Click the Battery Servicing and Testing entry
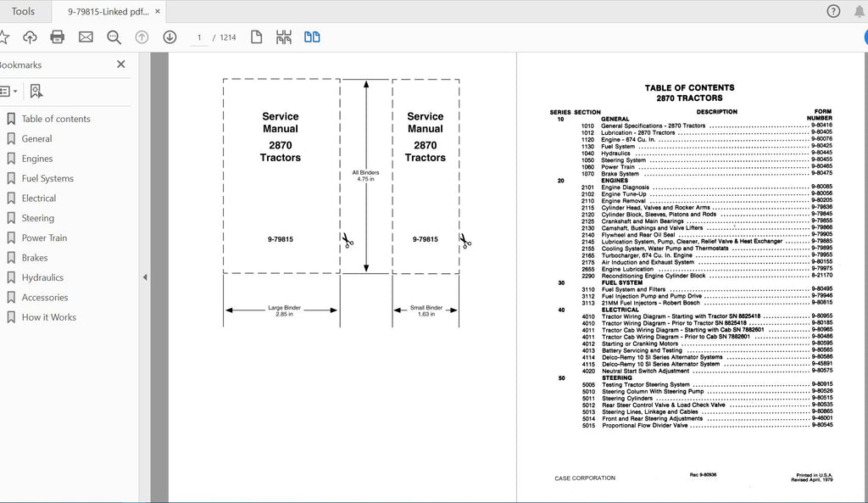 point(643,350)
